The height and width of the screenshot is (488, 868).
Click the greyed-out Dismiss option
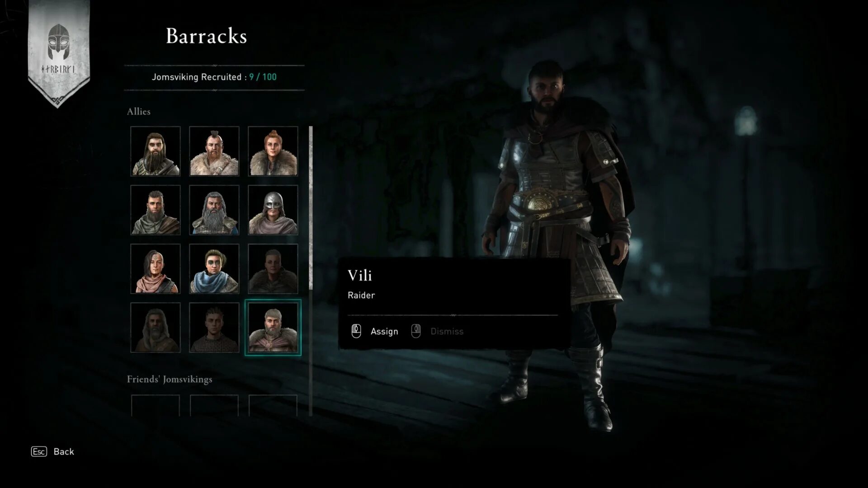click(x=447, y=331)
